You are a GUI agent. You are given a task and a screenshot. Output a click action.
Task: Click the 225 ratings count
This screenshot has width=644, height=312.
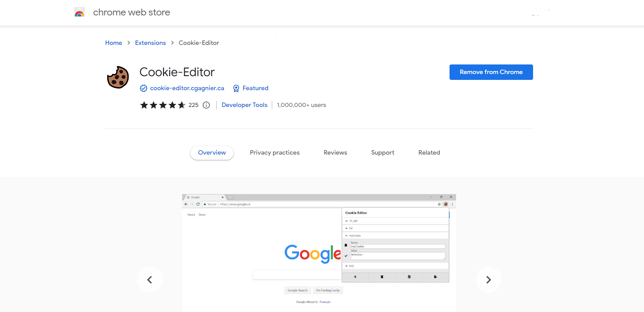pos(193,105)
